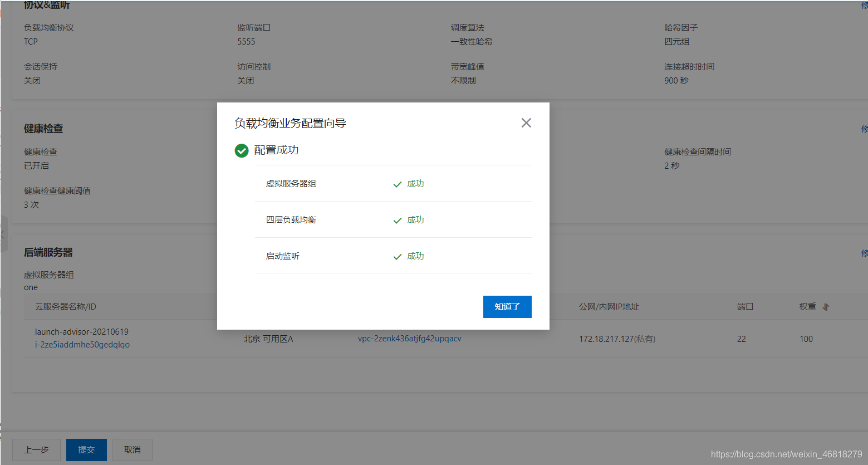
Task: Select the 虚拟服务器组 row label in dialog
Action: 291,184
